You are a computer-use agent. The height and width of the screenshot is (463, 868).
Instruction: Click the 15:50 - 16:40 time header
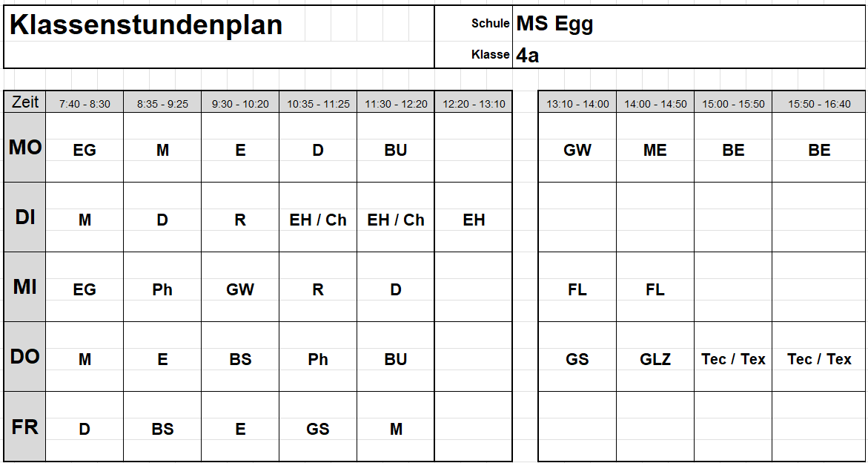point(819,103)
